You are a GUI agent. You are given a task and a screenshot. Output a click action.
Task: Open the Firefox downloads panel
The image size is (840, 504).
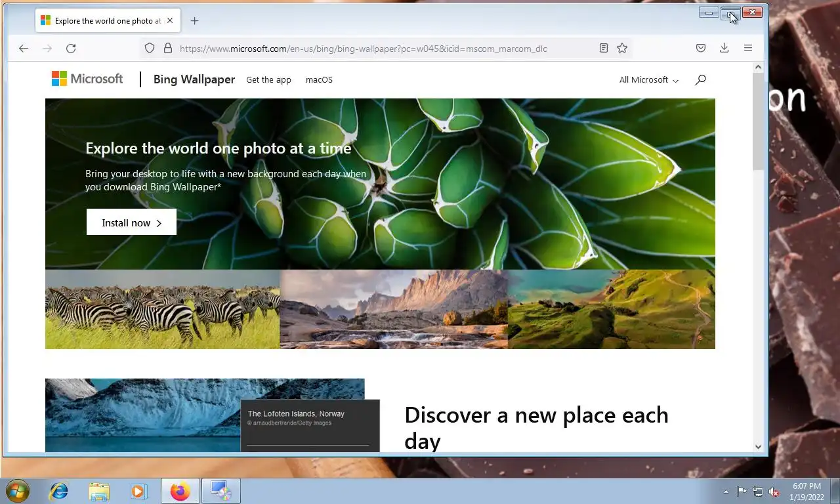tap(724, 48)
